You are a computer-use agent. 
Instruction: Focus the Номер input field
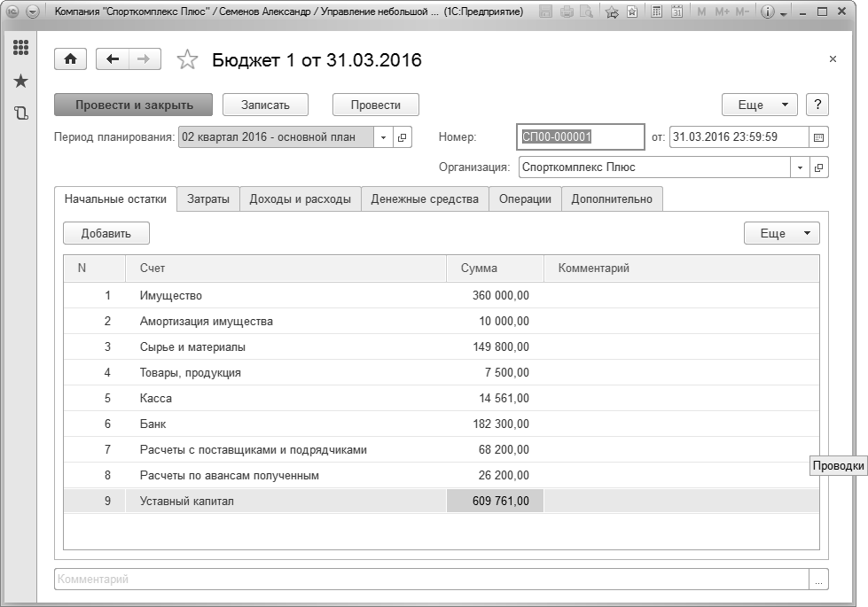pos(580,136)
